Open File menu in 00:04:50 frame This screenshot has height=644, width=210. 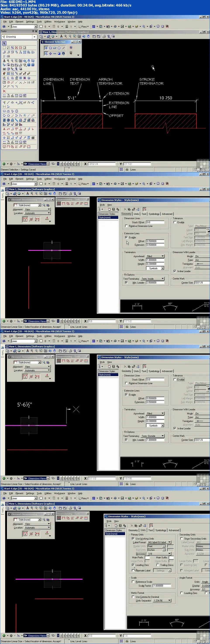(5, 22)
